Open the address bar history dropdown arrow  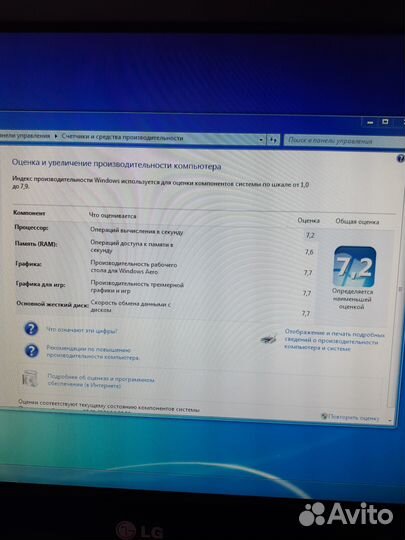pos(261,139)
